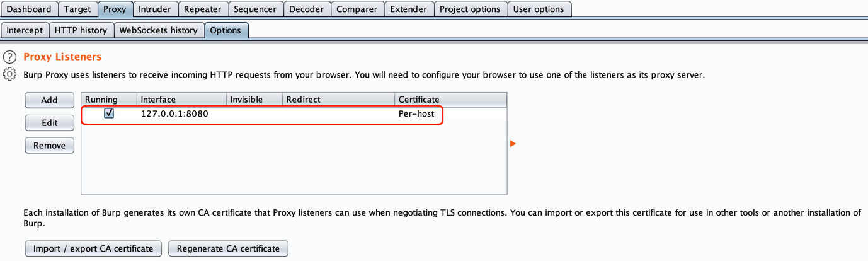Switch to the Dashboard tab
Screen dimensions: 868x261
coord(29,9)
